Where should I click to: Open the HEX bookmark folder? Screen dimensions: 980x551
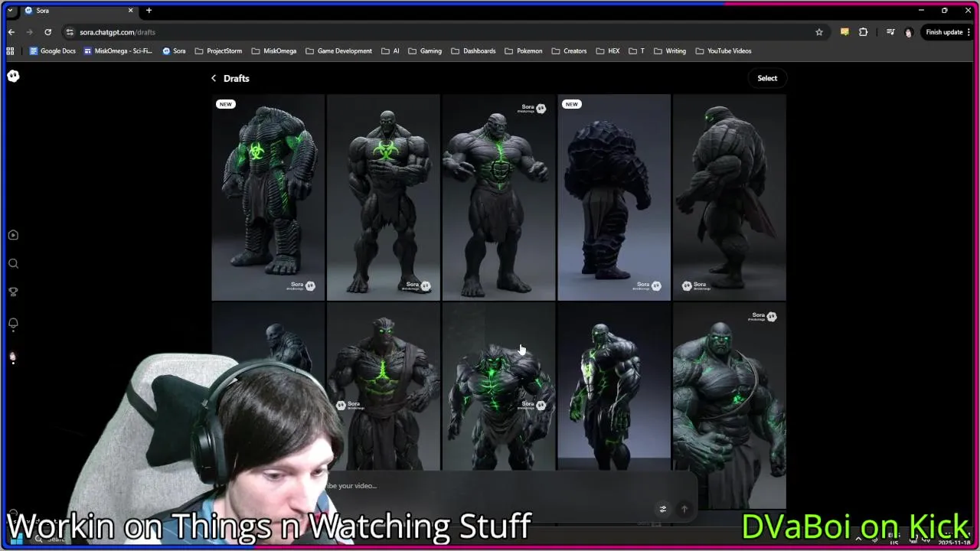pyautogui.click(x=607, y=51)
